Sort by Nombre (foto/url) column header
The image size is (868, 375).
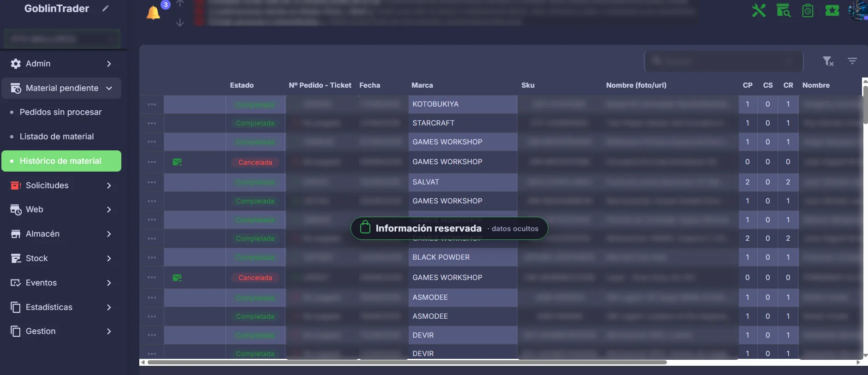pyautogui.click(x=636, y=85)
